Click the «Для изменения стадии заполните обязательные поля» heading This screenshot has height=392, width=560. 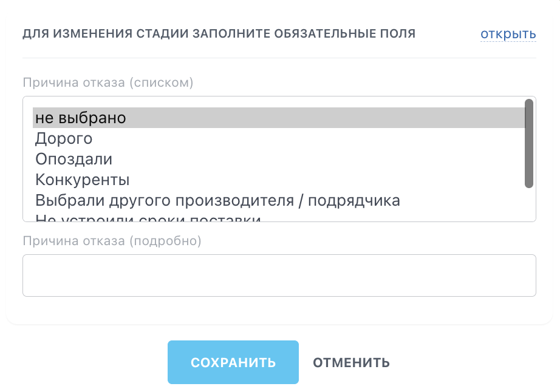pyautogui.click(x=219, y=34)
